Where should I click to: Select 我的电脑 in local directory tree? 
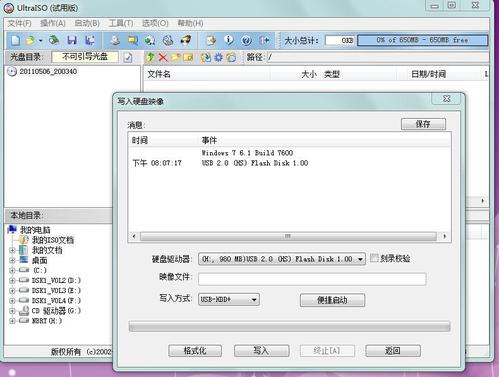tap(35, 230)
